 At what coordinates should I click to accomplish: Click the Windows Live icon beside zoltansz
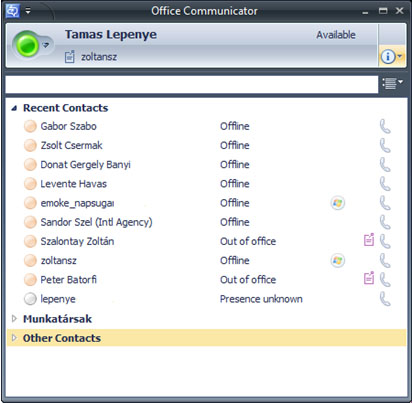pyautogui.click(x=338, y=260)
